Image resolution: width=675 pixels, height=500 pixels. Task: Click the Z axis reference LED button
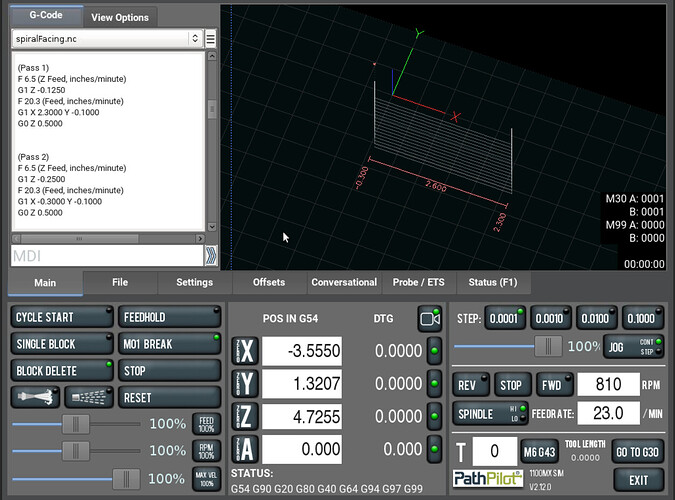click(x=434, y=416)
